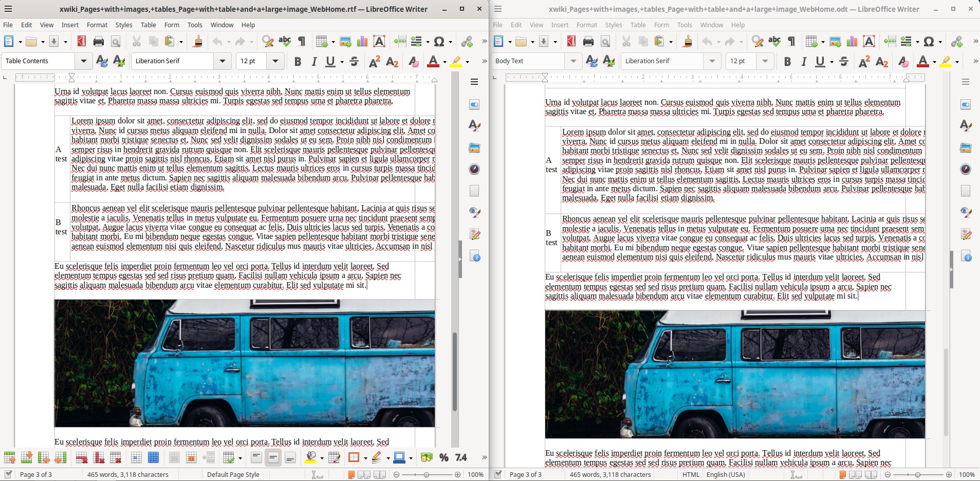Toggle formatting marks in the left window
This screenshot has width=980, height=481.
pos(302,42)
